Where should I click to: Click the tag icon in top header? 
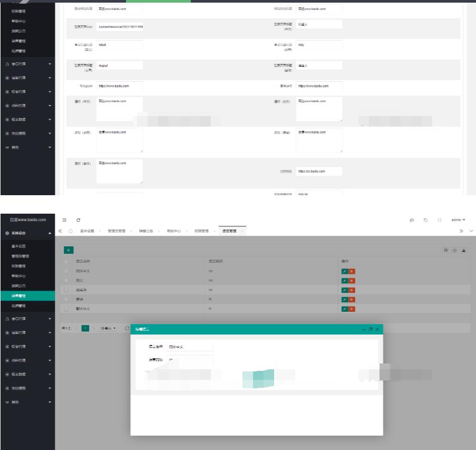[425, 219]
